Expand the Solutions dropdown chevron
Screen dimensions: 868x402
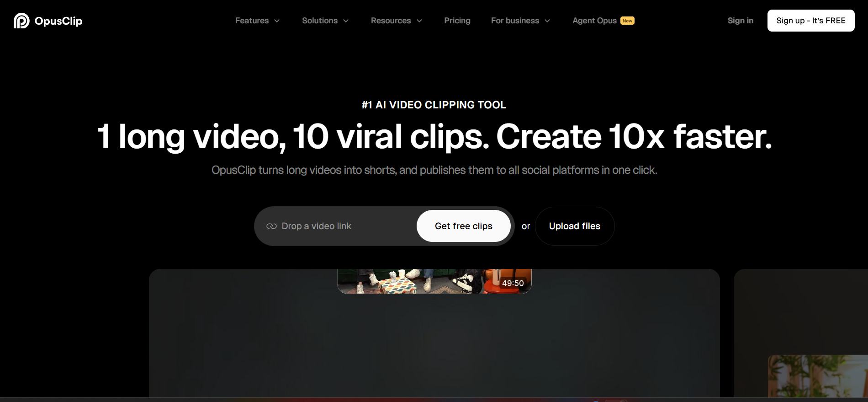tap(346, 21)
